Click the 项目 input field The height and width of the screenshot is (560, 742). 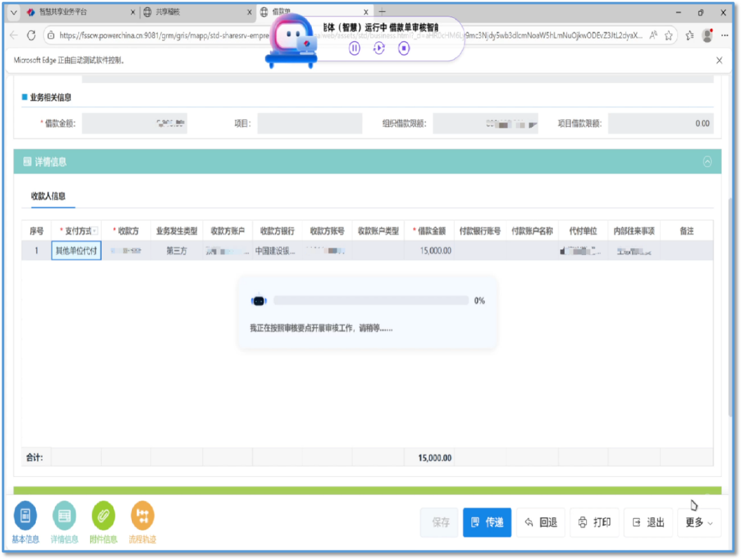click(x=310, y=124)
